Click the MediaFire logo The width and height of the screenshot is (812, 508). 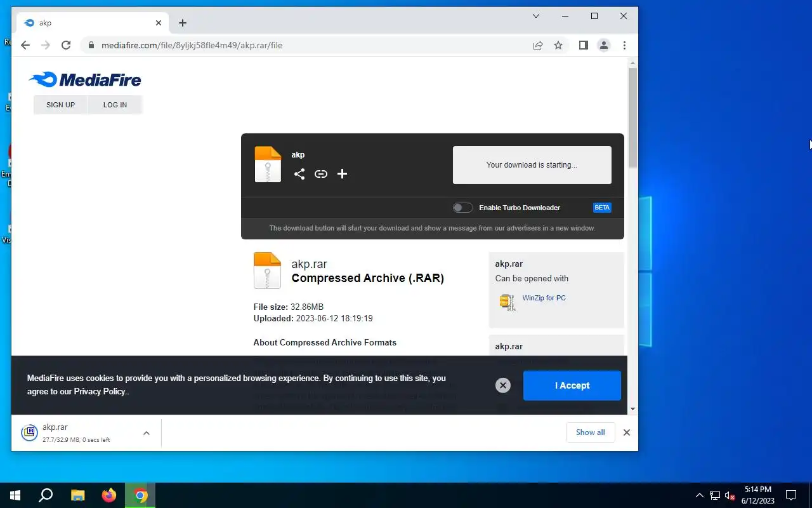(x=85, y=79)
